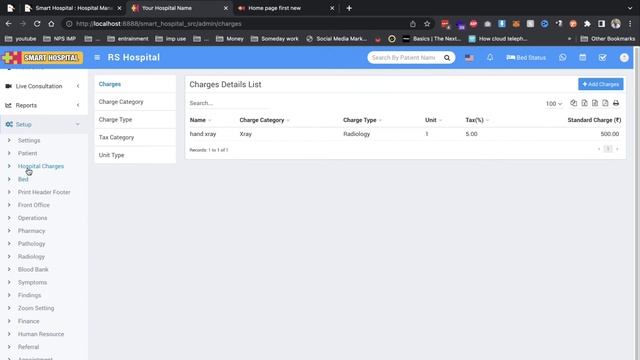Click the Search By Patient Name field
This screenshot has width=640, height=360.
pos(404,58)
